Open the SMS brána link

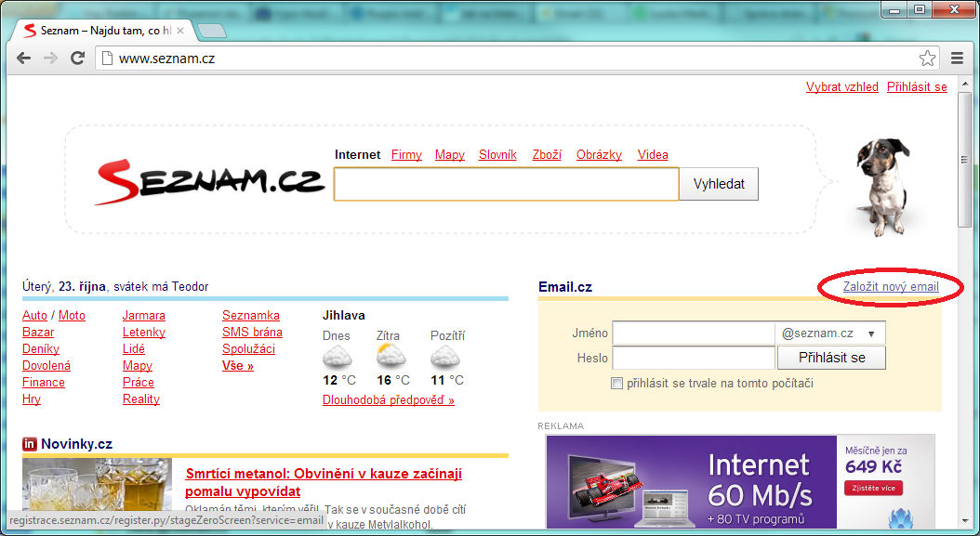click(x=253, y=333)
